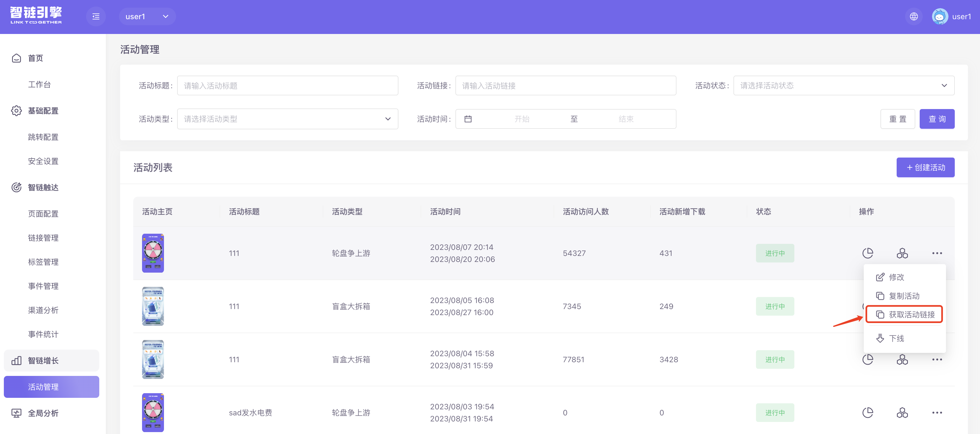The width and height of the screenshot is (980, 434).
Task: Click the 查询 search button
Action: (x=937, y=119)
